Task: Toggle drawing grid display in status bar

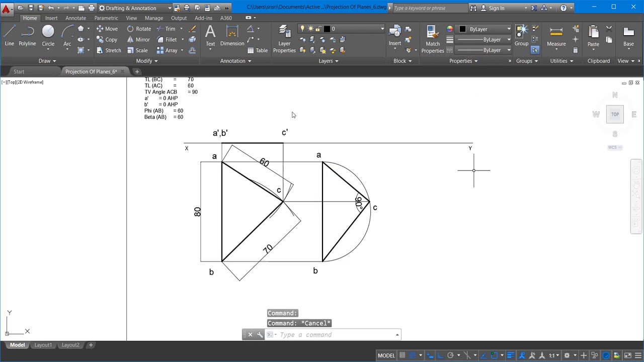Action: (x=402, y=355)
